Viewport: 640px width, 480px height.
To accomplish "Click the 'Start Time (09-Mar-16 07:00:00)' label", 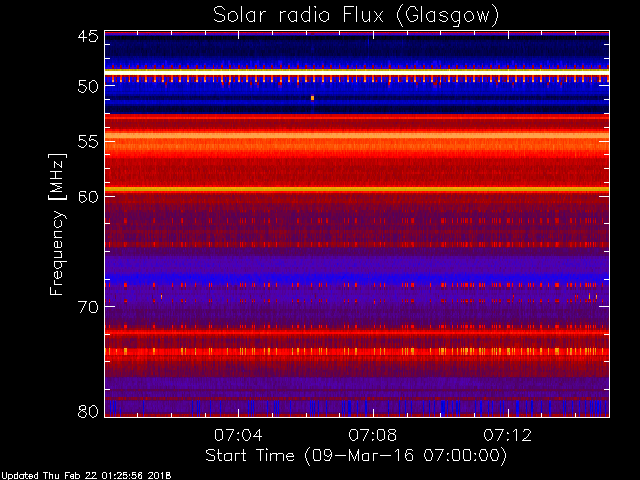I will [x=356, y=456].
